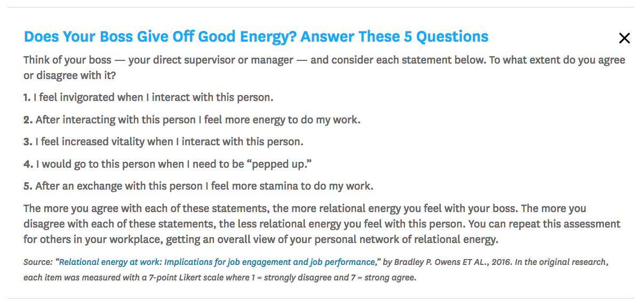Viewport: 644px width, 305px height.
Task: Click the bold number '3.' marker
Action: pos(28,142)
